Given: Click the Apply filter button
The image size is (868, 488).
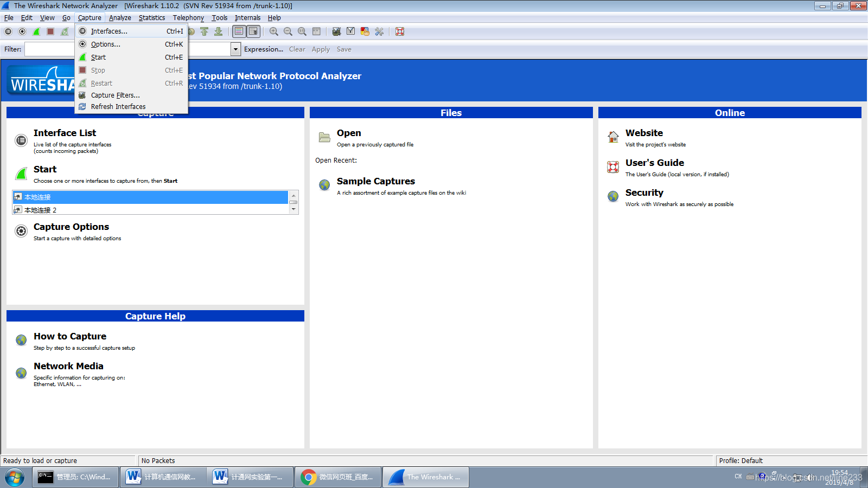Looking at the screenshot, I should pos(321,49).
